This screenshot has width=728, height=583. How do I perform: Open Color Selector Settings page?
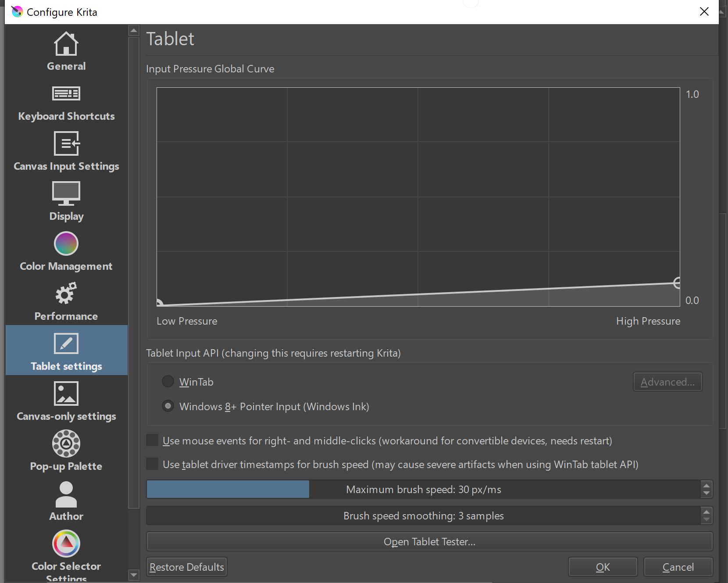(66, 554)
